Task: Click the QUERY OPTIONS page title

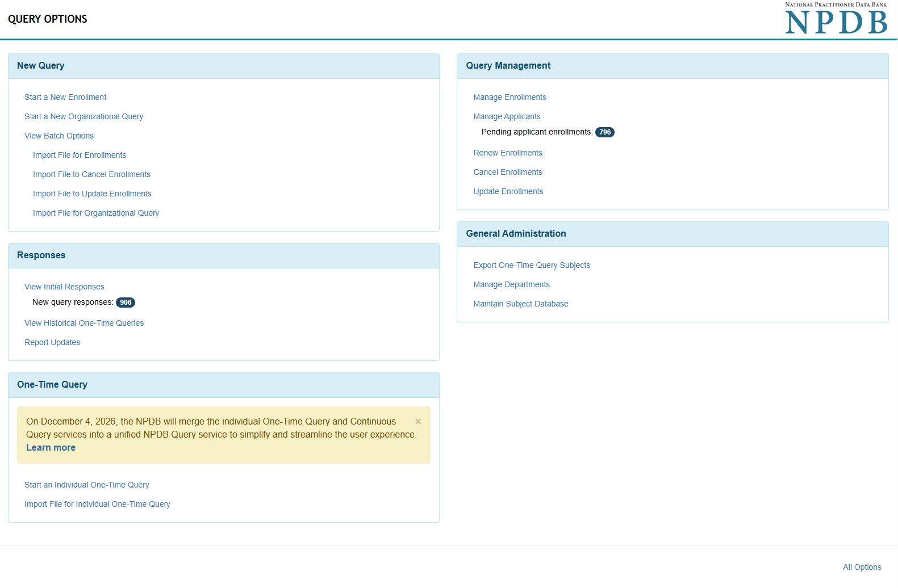Action: (x=48, y=19)
